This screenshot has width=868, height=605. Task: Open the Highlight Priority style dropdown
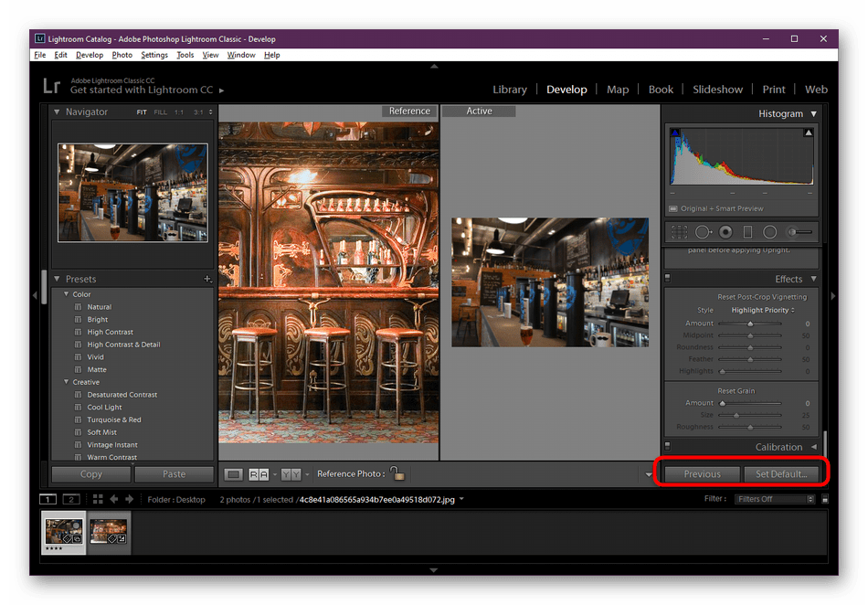(x=763, y=311)
